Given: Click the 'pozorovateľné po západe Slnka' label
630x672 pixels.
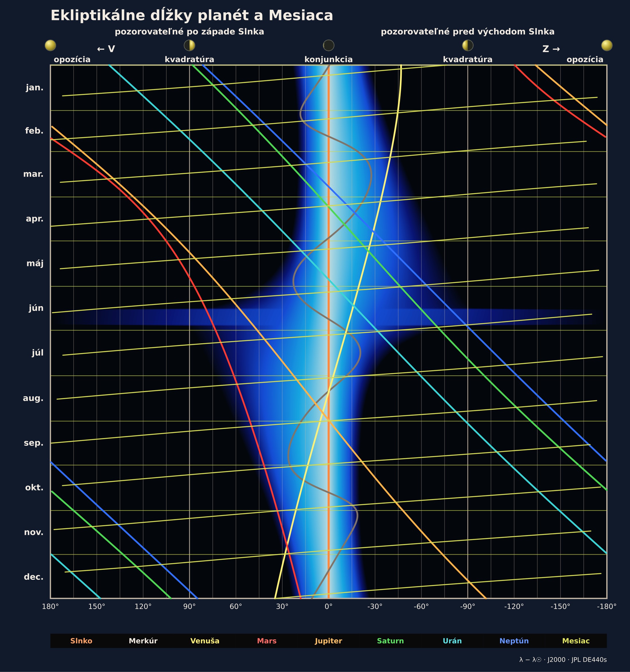Looking at the screenshot, I should coord(189,32).
